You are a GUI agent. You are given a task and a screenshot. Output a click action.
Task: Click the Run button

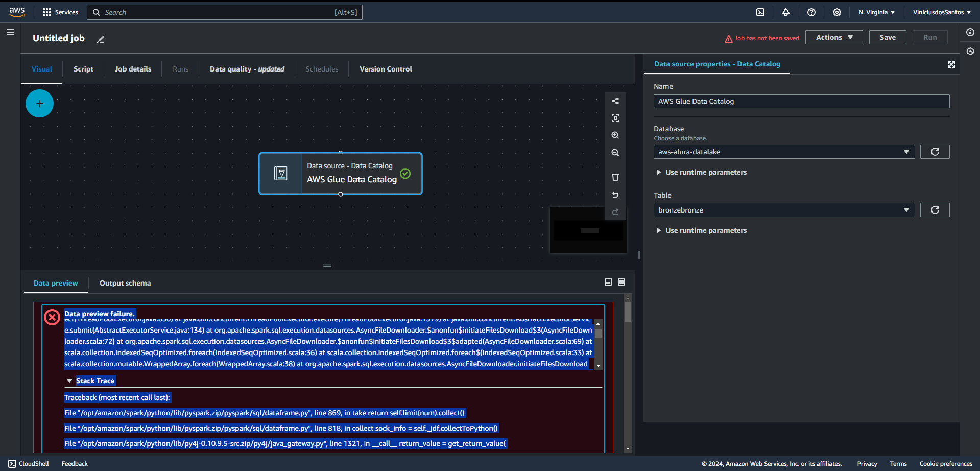[x=930, y=37]
